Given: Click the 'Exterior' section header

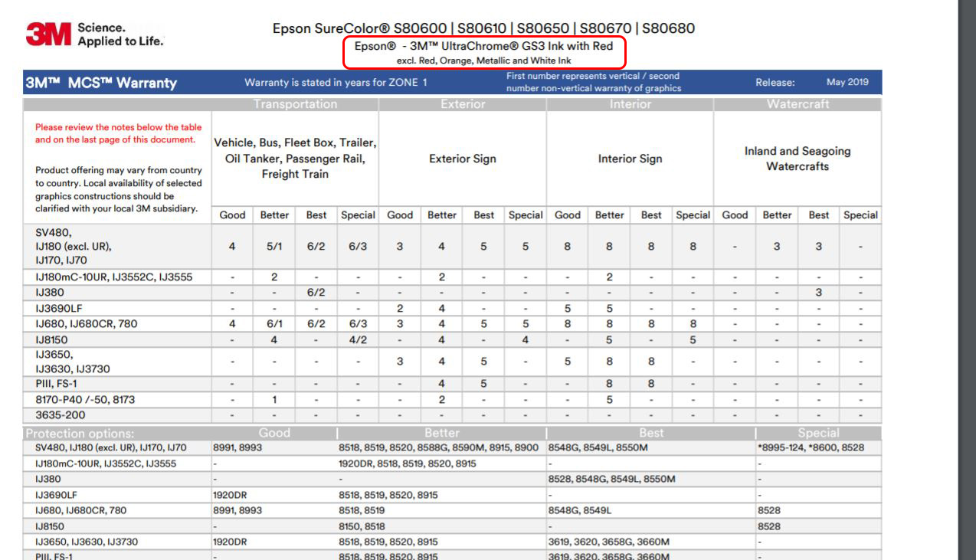Looking at the screenshot, I should point(463,104).
